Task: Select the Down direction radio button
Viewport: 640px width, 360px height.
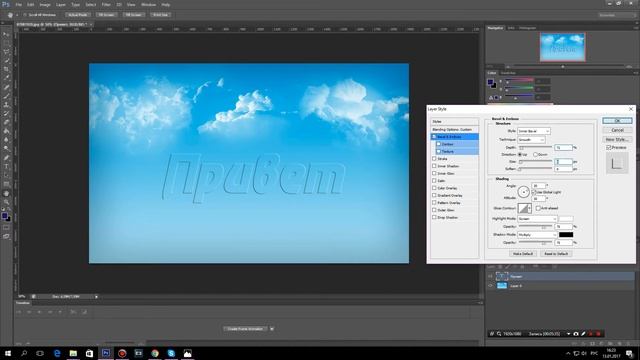Action: pyautogui.click(x=536, y=155)
